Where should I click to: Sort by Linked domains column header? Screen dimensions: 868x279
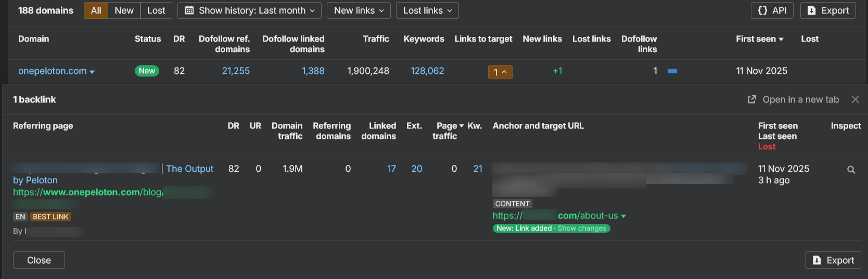click(x=378, y=131)
